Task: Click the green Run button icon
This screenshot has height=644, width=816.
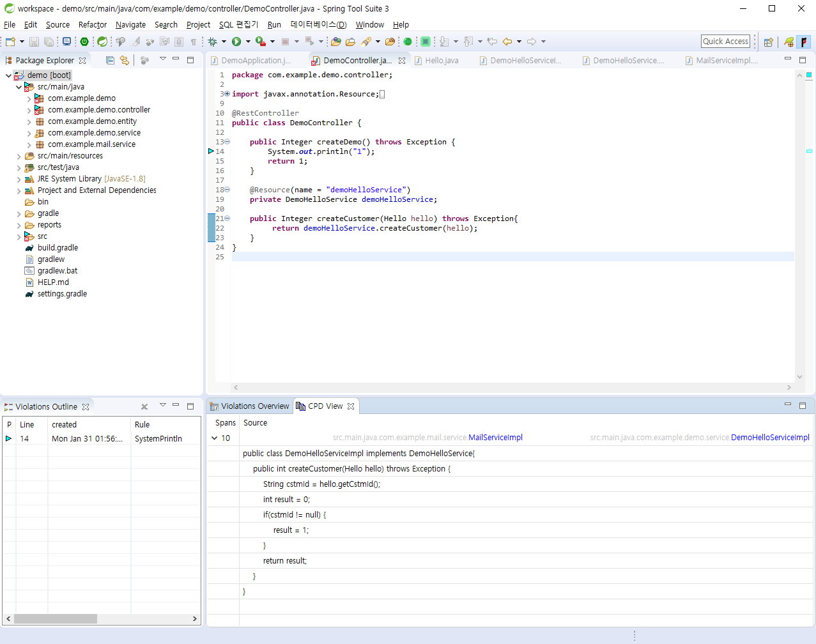Action: 236,42
